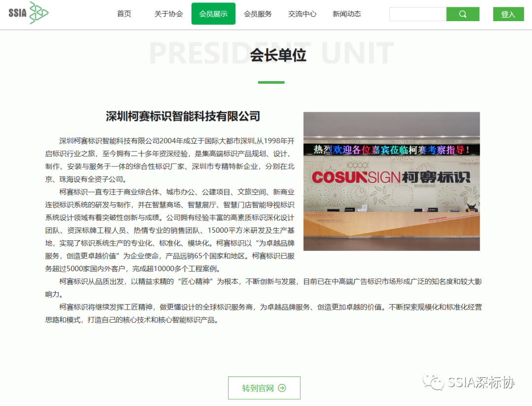The image size is (532, 406).
Task: Open the 新闻动态 section
Action: pyautogui.click(x=346, y=14)
